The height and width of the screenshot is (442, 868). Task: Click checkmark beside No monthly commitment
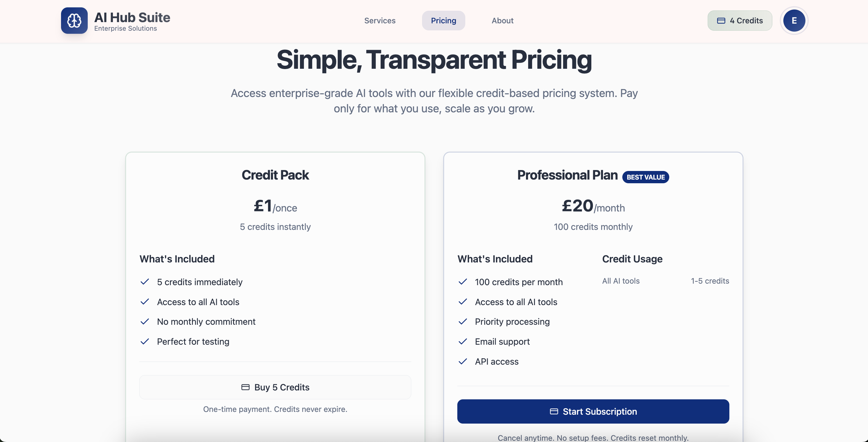pyautogui.click(x=144, y=322)
